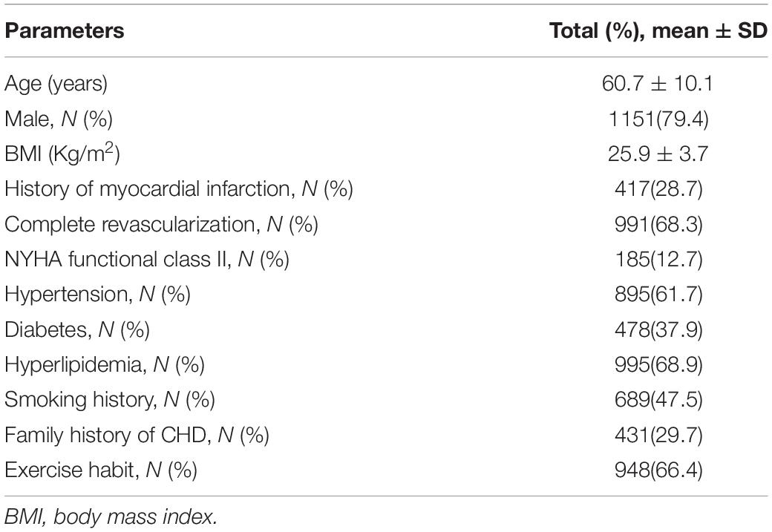Click Family history of CHD label

(137, 435)
